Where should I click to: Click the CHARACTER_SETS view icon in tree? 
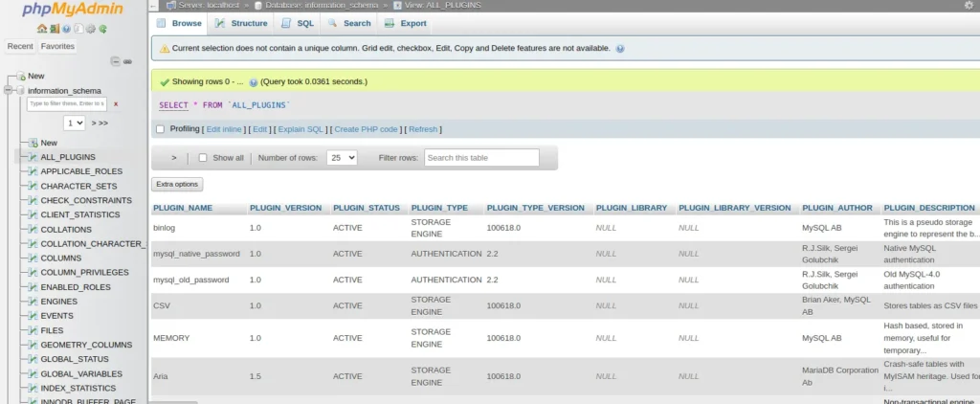click(x=33, y=187)
